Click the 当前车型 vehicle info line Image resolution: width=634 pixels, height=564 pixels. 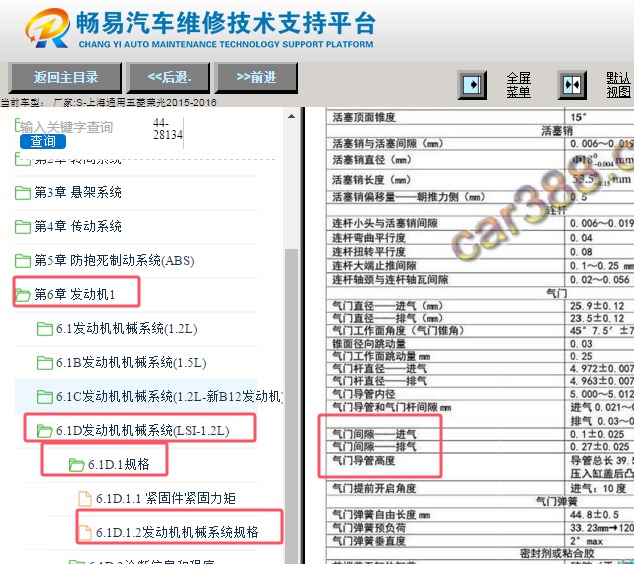click(x=108, y=103)
